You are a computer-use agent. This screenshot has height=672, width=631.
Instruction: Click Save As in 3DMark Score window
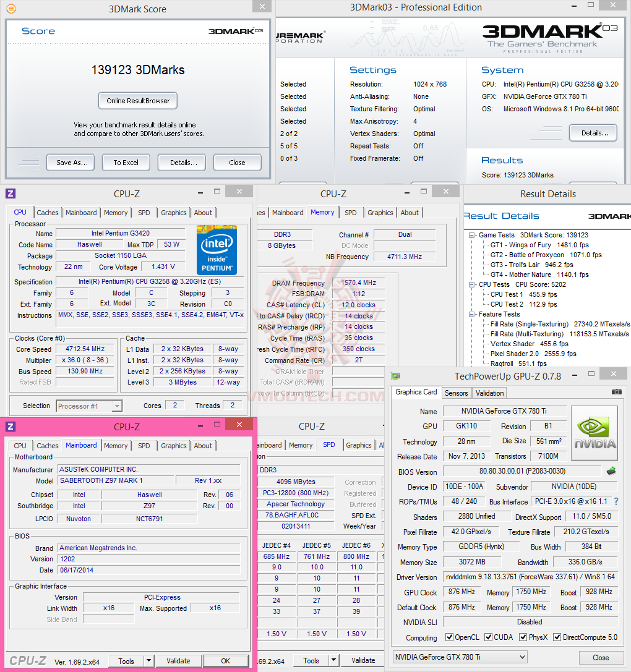(71, 163)
